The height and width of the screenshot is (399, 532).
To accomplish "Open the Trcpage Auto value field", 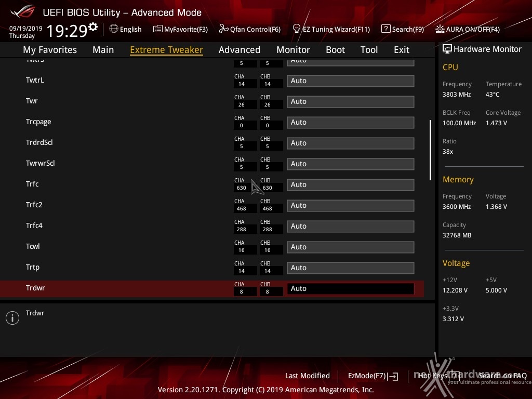I will pos(351,122).
